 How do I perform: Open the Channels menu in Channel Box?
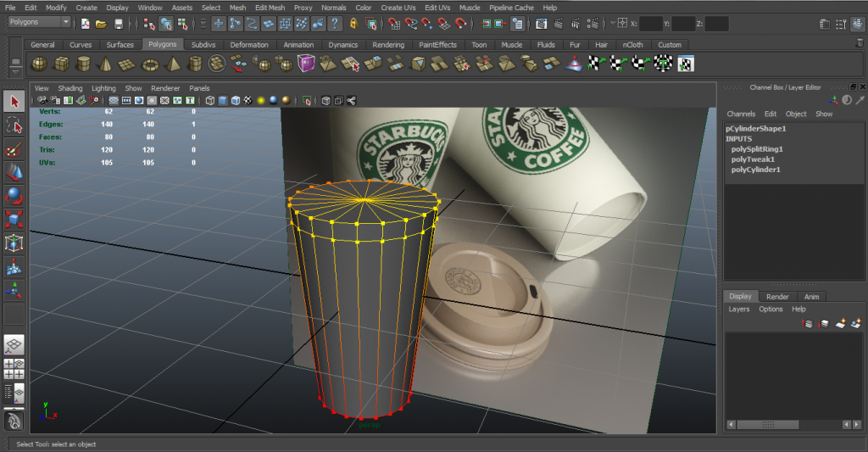pos(741,114)
